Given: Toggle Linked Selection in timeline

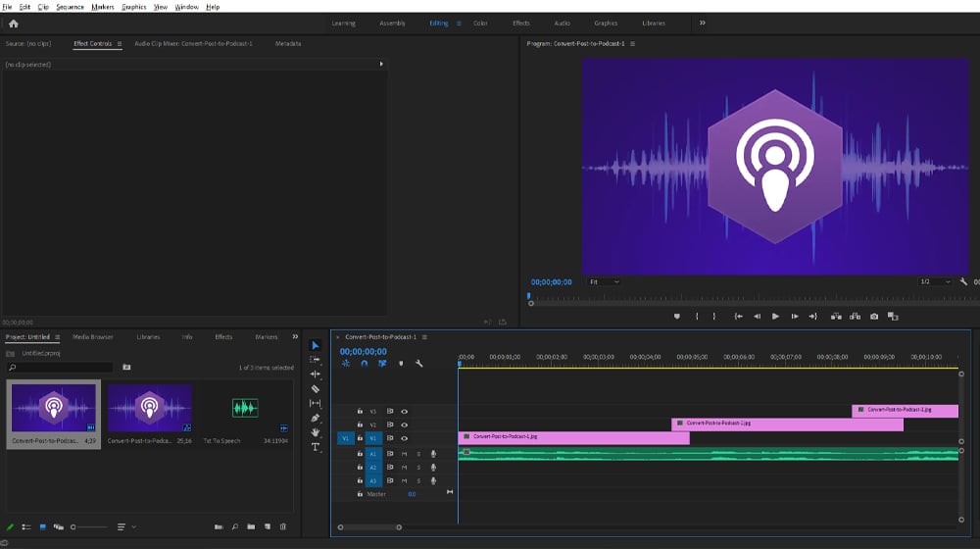Looking at the screenshot, I should 382,364.
